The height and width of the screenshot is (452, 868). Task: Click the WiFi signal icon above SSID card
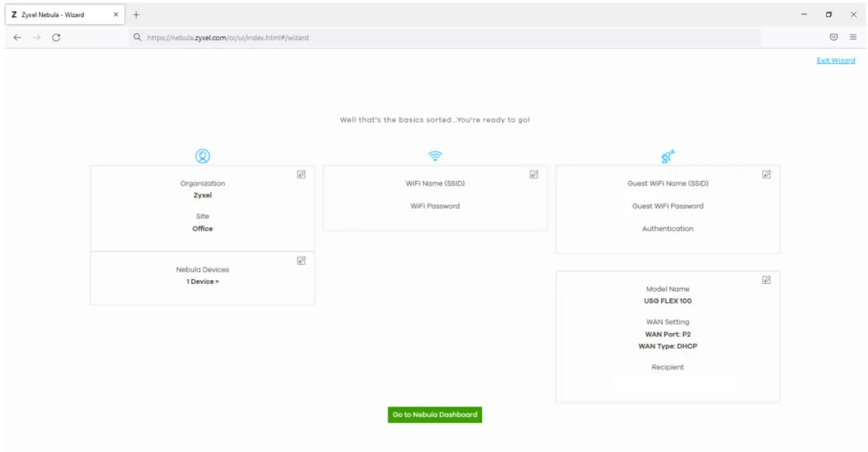click(435, 154)
